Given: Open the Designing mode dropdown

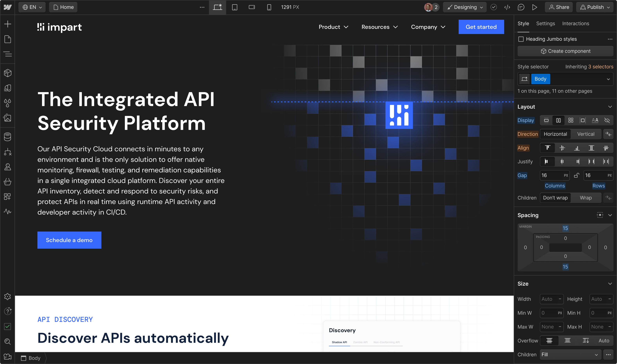Looking at the screenshot, I should pos(465,7).
